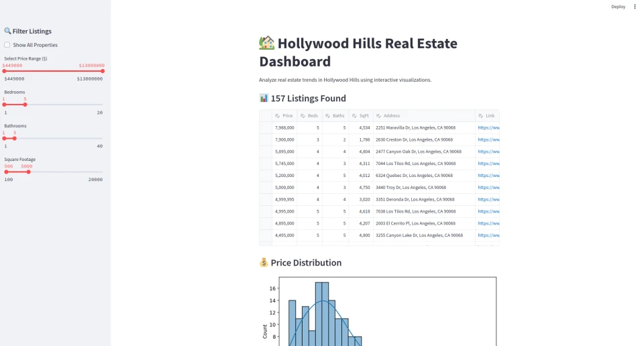Open the link for 2477 Canyon Oak Dr
This screenshot has height=346, width=644.
tap(488, 152)
